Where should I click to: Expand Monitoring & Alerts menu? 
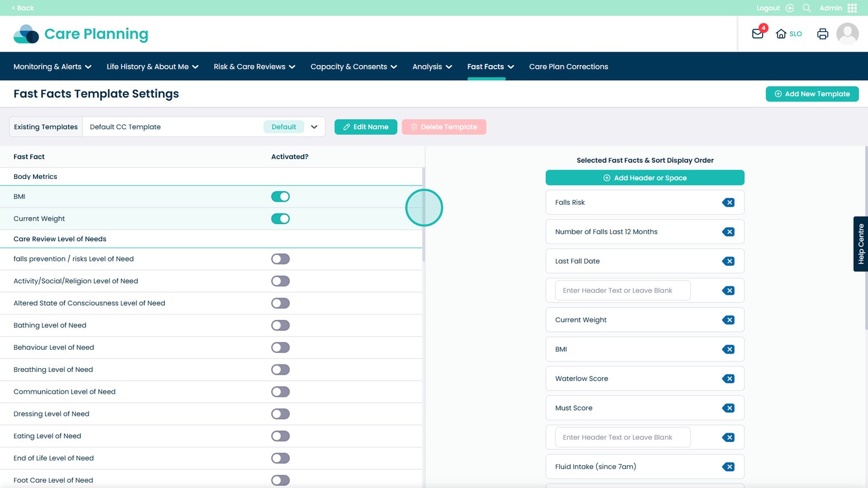pyautogui.click(x=52, y=67)
